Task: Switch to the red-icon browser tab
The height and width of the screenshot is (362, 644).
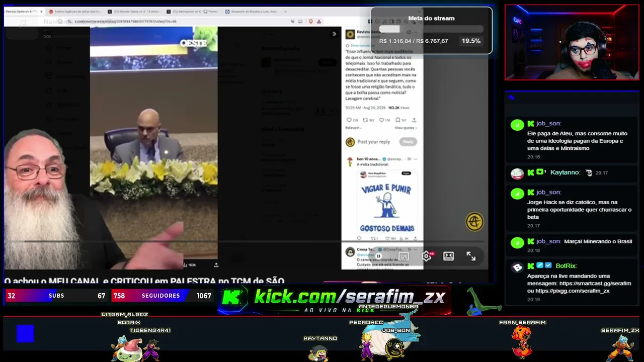Action: pos(75,12)
